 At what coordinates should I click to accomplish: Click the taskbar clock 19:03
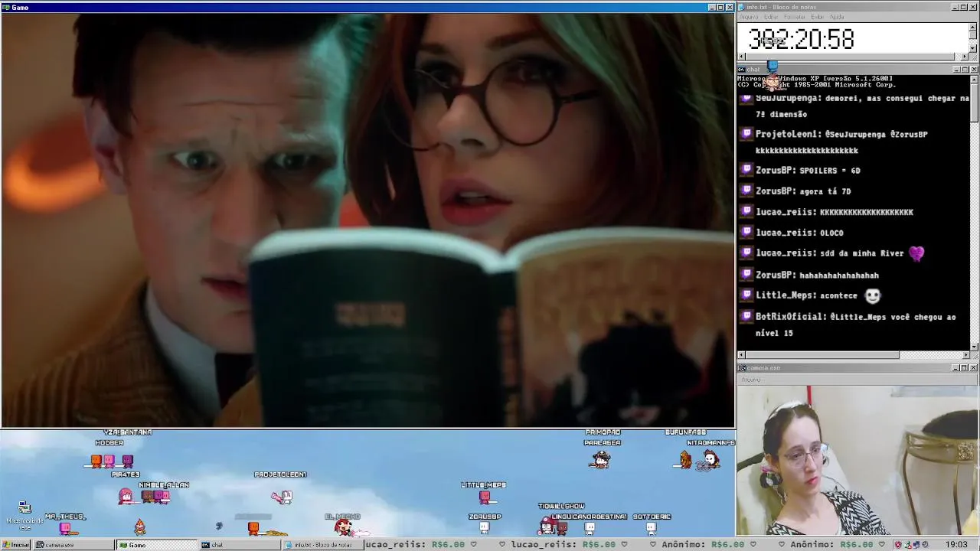956,545
